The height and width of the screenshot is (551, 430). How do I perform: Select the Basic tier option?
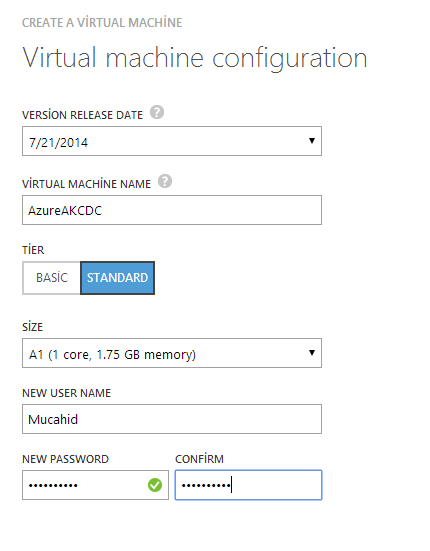click(x=52, y=278)
